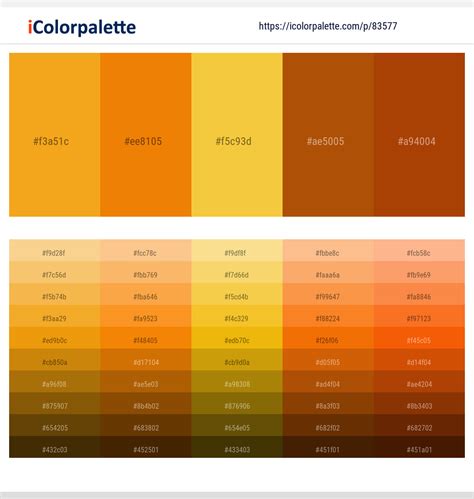Select the #a94004 dark rust swatch
474x499 pixels.
(419, 135)
